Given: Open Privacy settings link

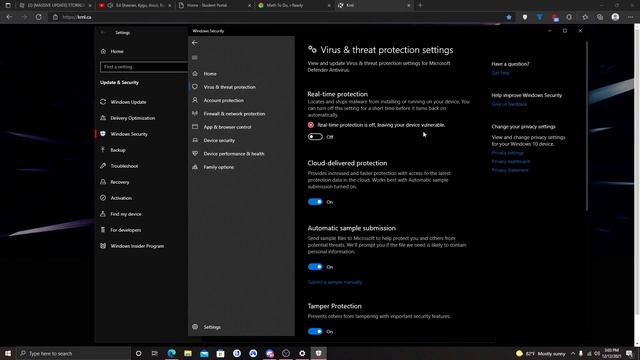Looking at the screenshot, I should click(507, 153).
